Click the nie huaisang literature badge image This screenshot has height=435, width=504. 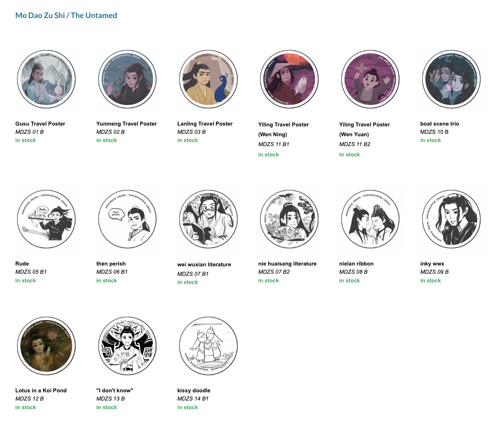289,219
